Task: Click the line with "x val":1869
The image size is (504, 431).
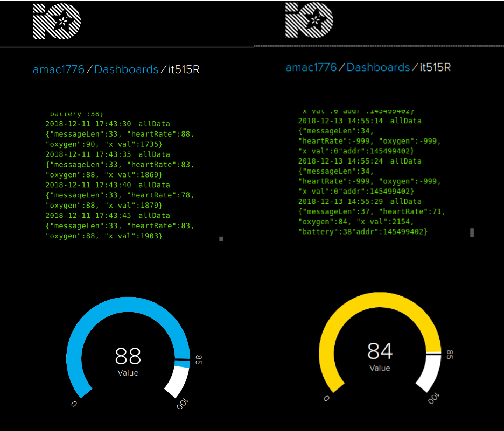Action: click(104, 175)
